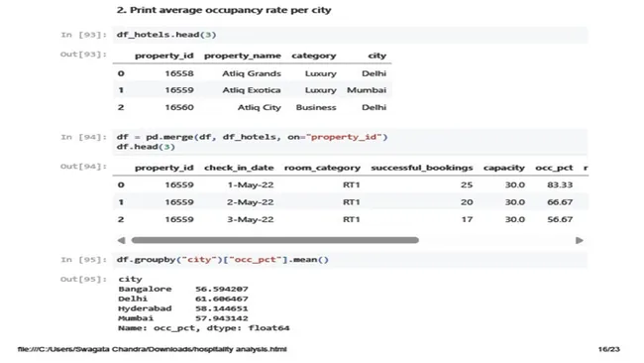Click the '1-May-22' date cell
The width and height of the screenshot is (644, 363).
[x=250, y=185]
